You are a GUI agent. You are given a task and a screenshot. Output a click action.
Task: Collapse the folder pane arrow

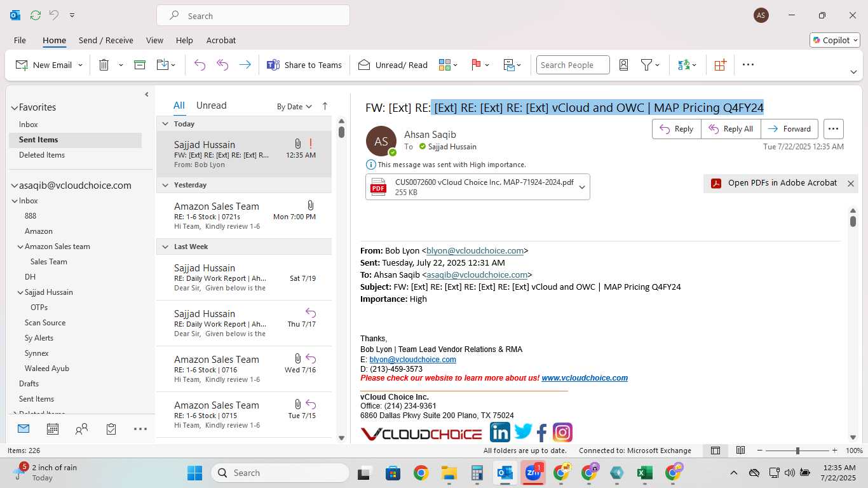(146, 95)
